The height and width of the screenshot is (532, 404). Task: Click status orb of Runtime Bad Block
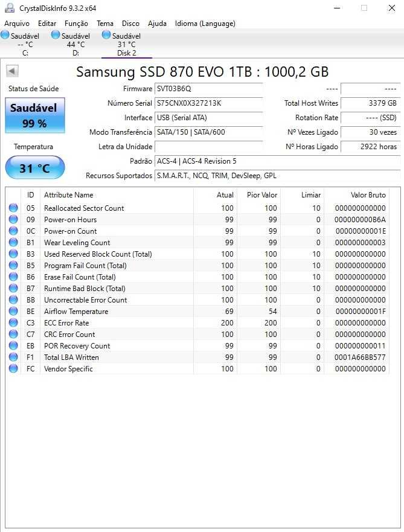click(13, 289)
